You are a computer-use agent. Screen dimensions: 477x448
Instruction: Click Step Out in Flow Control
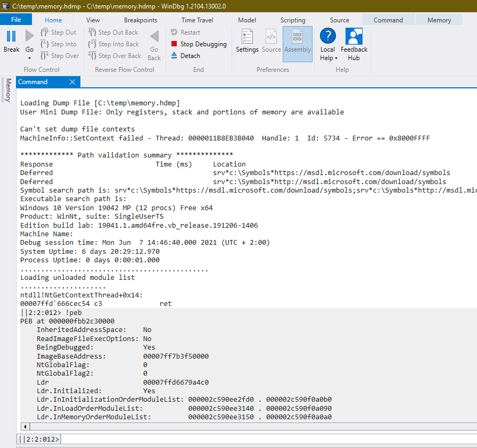(x=59, y=32)
